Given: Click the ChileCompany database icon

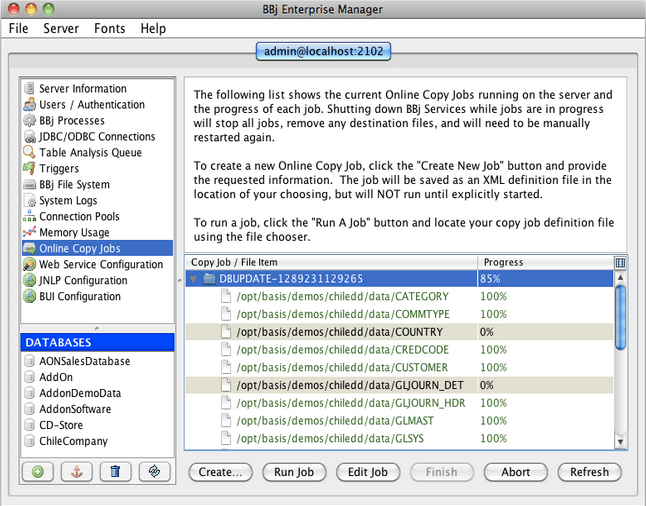Looking at the screenshot, I should [x=29, y=441].
